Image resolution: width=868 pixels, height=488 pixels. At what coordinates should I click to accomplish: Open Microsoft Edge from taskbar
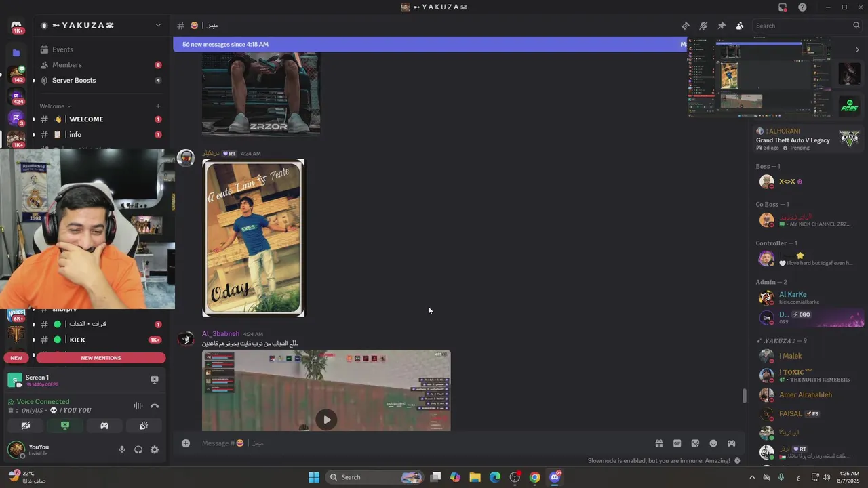coord(495,477)
